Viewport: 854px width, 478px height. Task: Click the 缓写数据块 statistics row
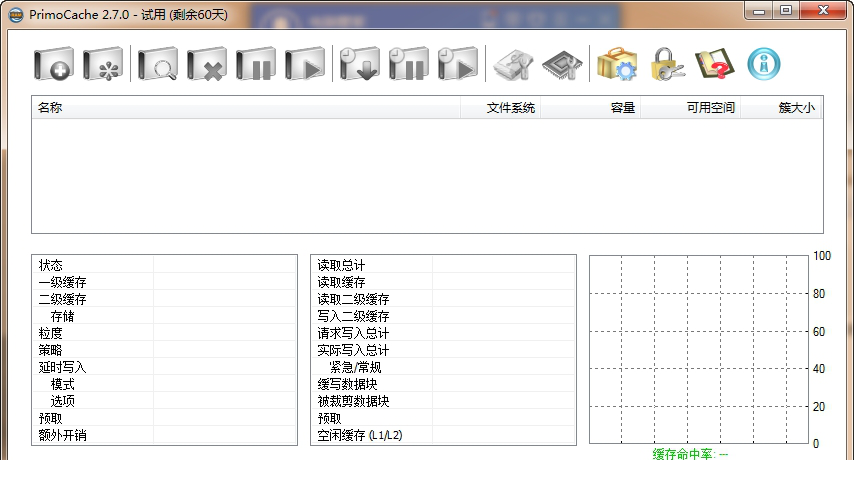click(443, 384)
